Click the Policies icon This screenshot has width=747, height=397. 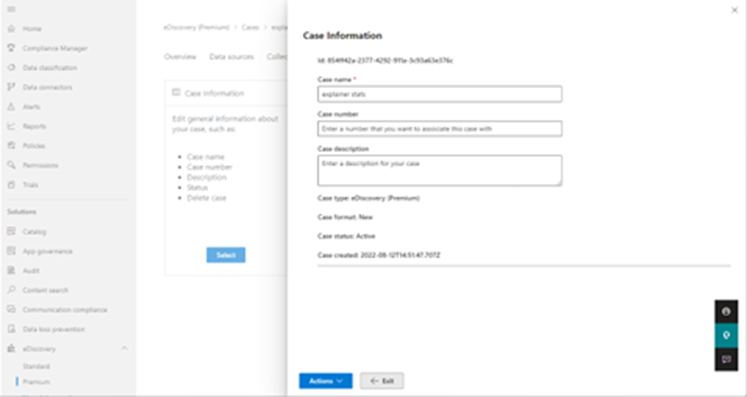click(11, 146)
